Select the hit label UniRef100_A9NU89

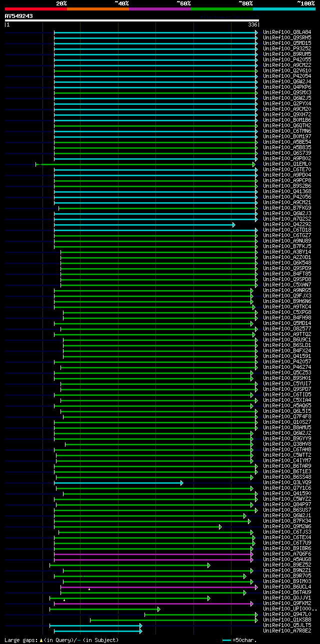[287, 241]
